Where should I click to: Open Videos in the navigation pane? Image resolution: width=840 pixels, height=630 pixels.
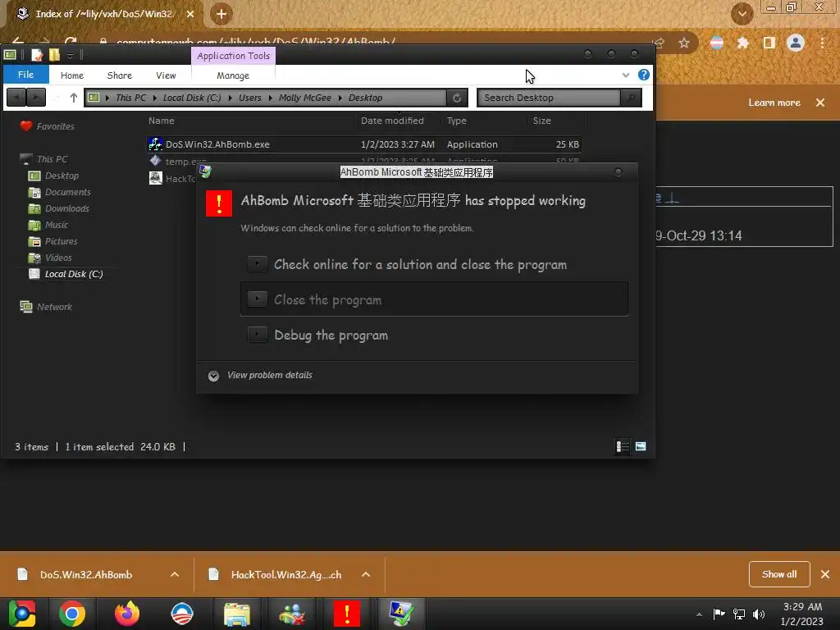click(x=58, y=258)
